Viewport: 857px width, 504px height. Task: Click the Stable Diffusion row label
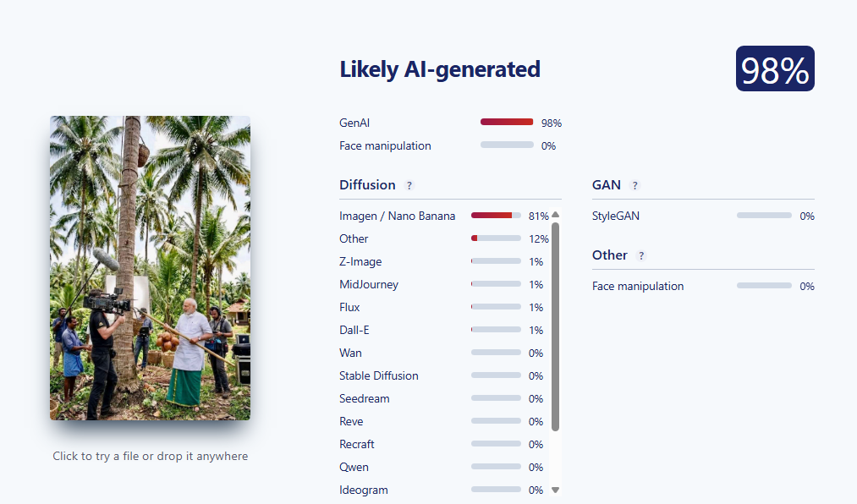pos(379,375)
